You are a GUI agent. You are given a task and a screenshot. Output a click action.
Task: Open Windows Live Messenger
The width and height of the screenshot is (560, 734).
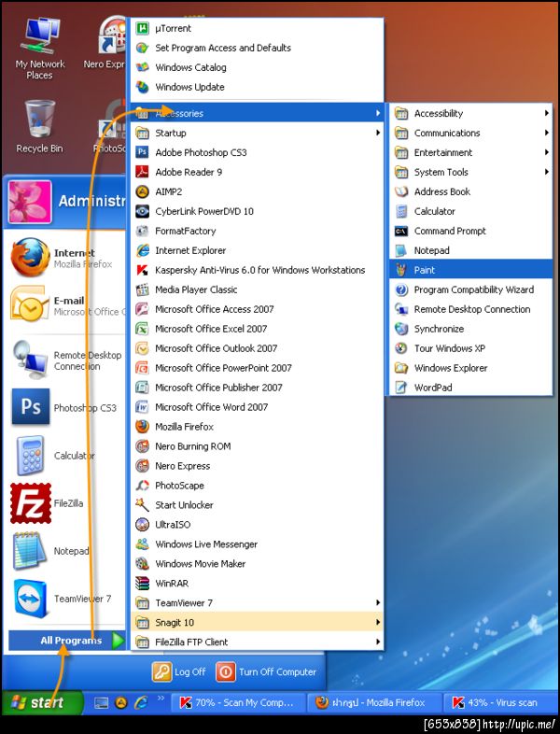click(x=257, y=544)
